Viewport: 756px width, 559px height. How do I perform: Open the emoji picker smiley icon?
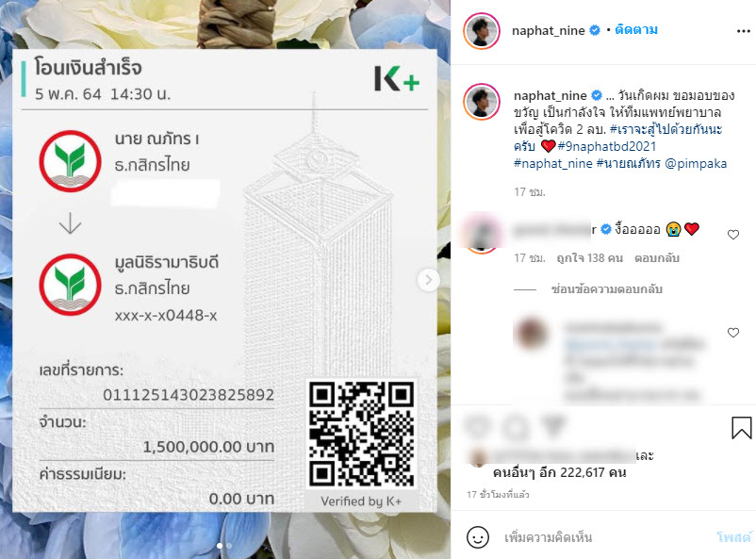click(477, 536)
